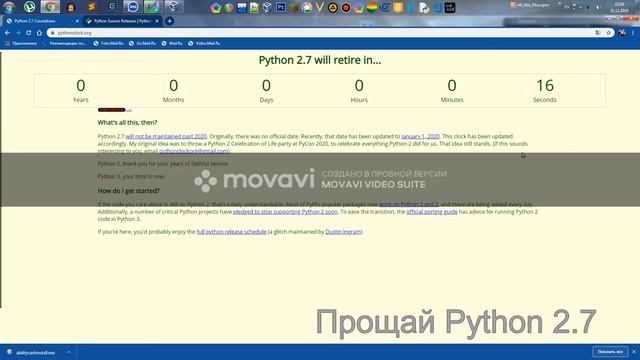
Task: Open the profile avatar next to menu
Action: [622, 33]
